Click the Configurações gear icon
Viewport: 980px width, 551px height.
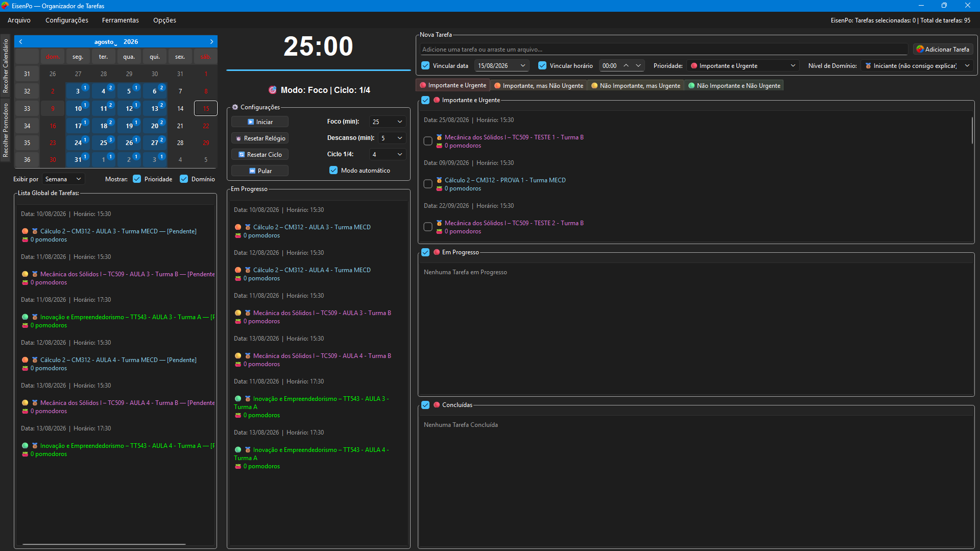(x=235, y=107)
